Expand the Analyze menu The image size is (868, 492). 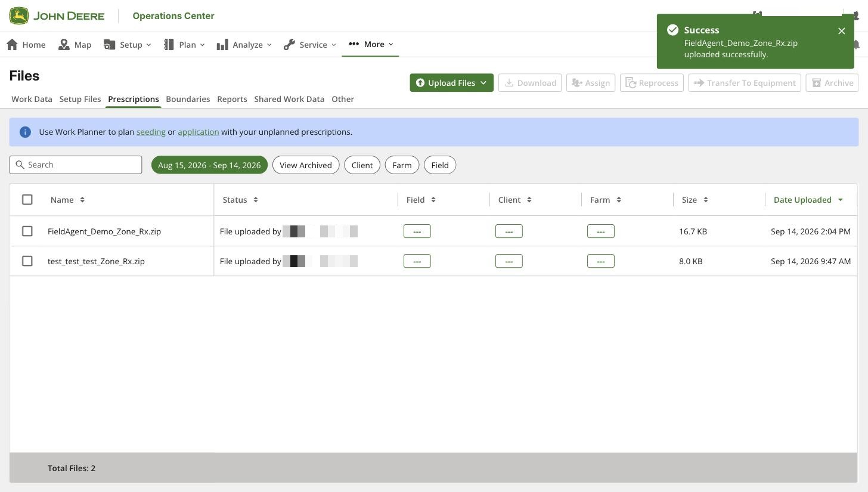pyautogui.click(x=244, y=44)
